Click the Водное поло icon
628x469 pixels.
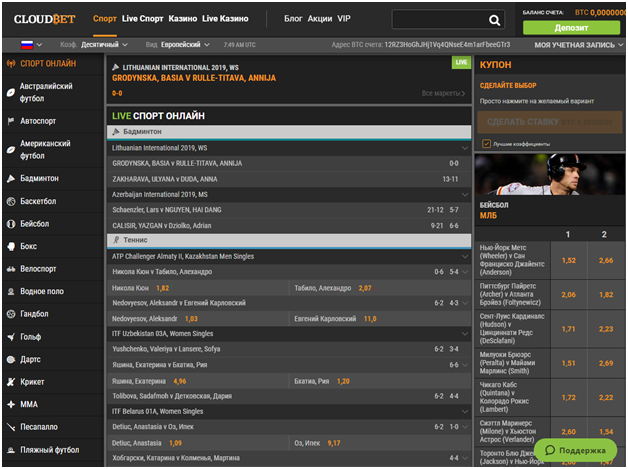pyautogui.click(x=11, y=292)
